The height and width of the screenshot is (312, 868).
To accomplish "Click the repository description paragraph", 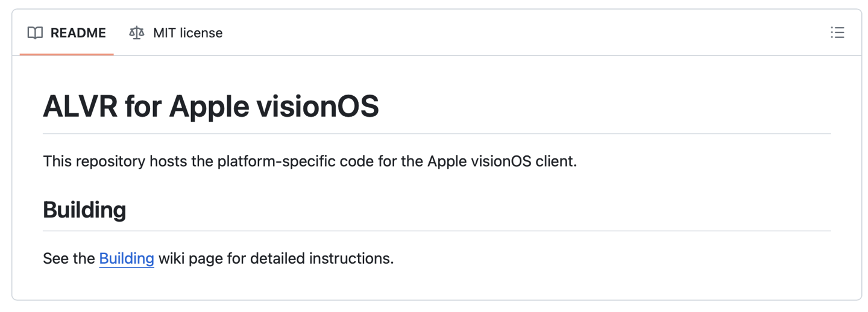I will click(x=310, y=161).
